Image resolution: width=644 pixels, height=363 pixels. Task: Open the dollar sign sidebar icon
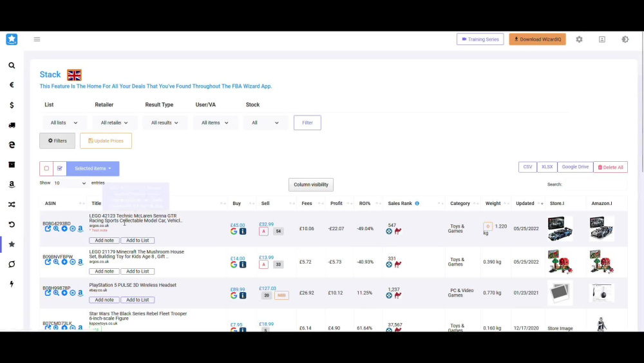click(x=12, y=105)
